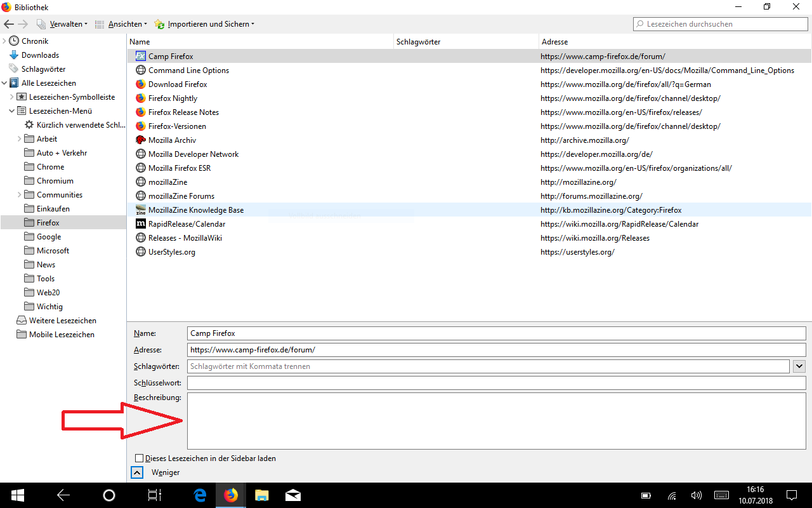Select the Chromium folder
This screenshot has width=812, height=508.
55,181
